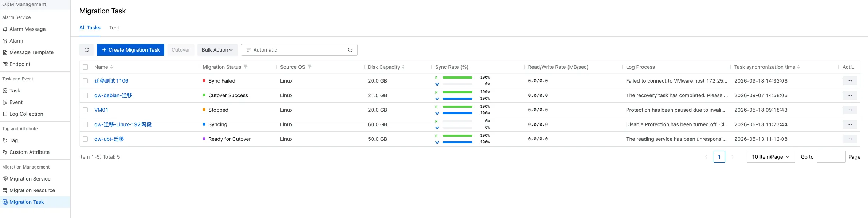This screenshot has width=868, height=218.
Task: Click the Alarm siren icon in sidebar
Action: [x=5, y=41]
